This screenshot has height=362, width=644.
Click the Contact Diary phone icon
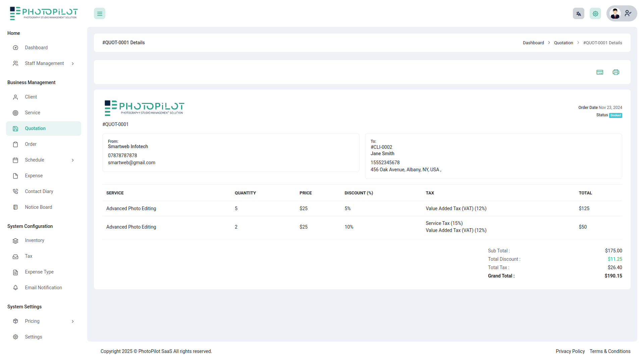(x=15, y=191)
